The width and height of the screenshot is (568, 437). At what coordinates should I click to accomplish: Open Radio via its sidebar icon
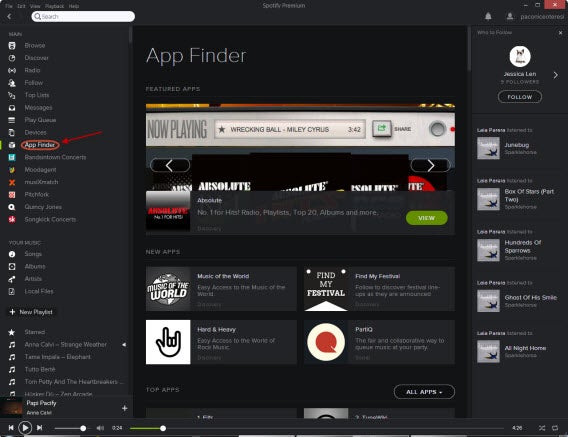pos(12,70)
